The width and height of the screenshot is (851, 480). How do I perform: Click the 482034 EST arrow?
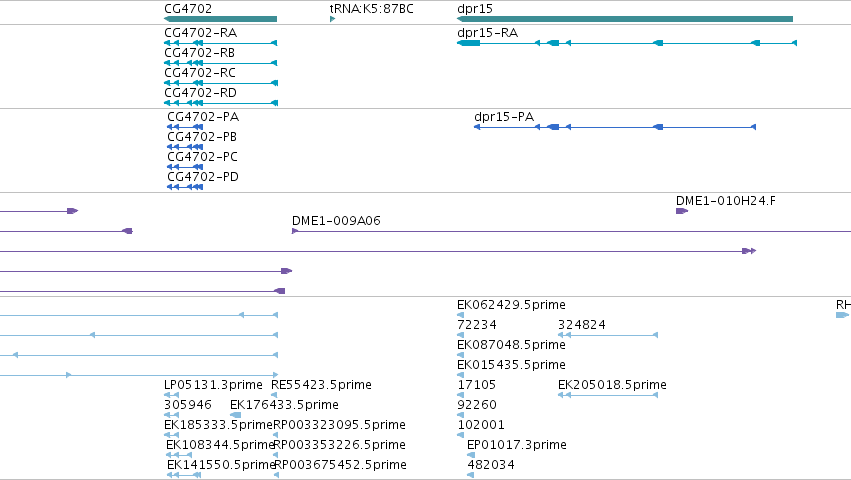tap(471, 476)
